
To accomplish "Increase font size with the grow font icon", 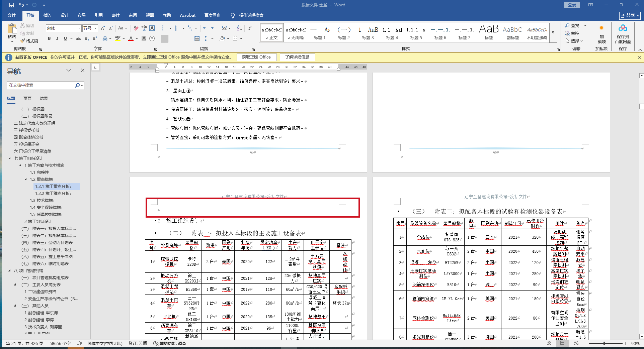I will [x=103, y=28].
